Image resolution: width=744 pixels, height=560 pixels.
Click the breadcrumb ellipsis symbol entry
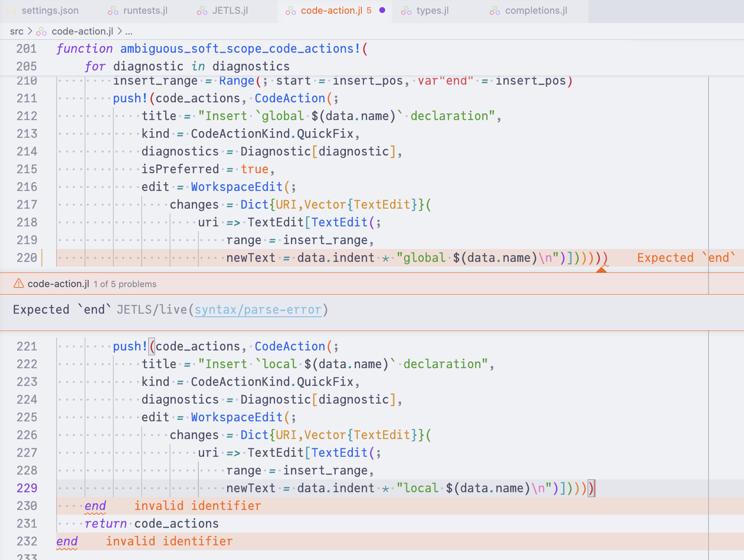pos(129,31)
